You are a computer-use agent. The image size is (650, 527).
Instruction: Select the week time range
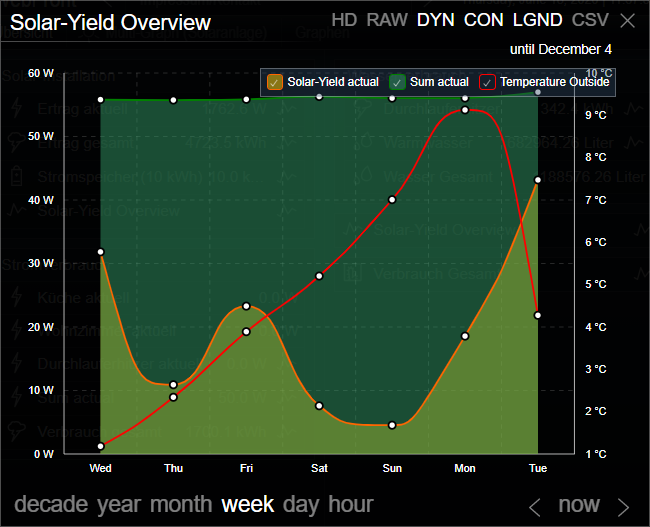click(x=248, y=504)
